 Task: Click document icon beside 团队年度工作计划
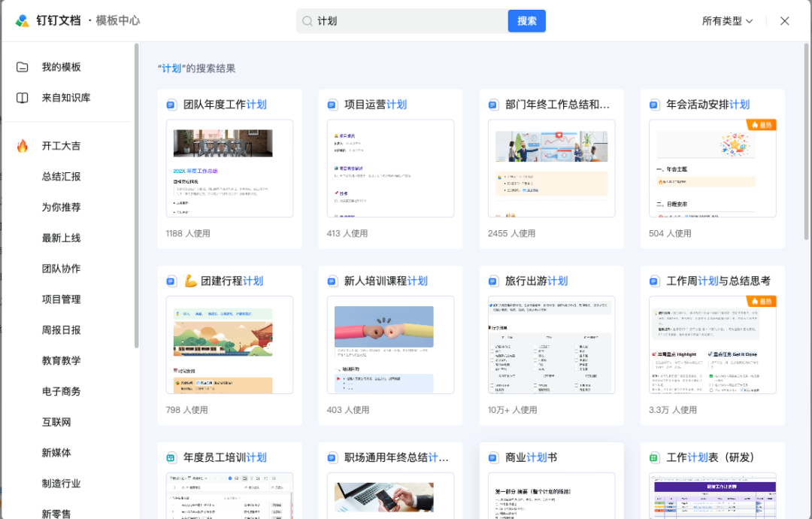pos(171,105)
